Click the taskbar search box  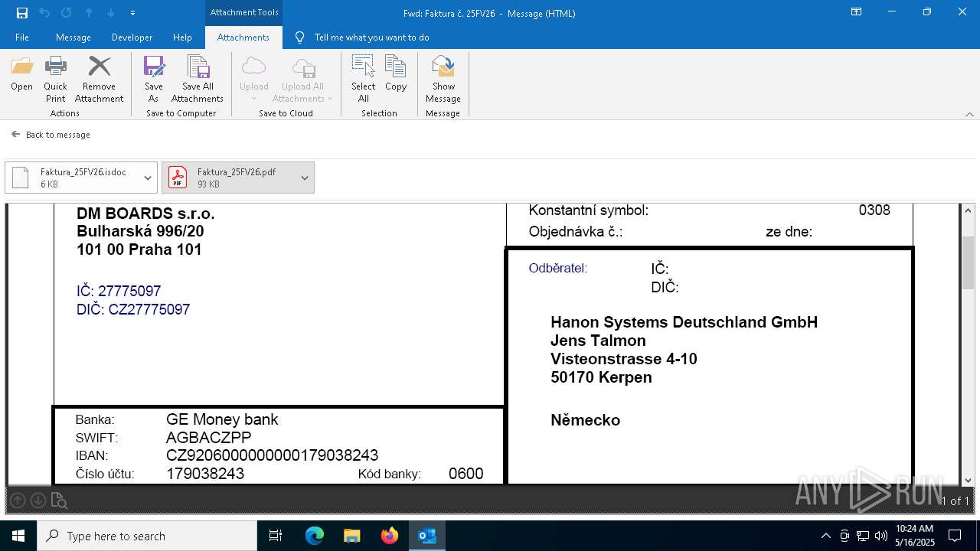(x=147, y=536)
